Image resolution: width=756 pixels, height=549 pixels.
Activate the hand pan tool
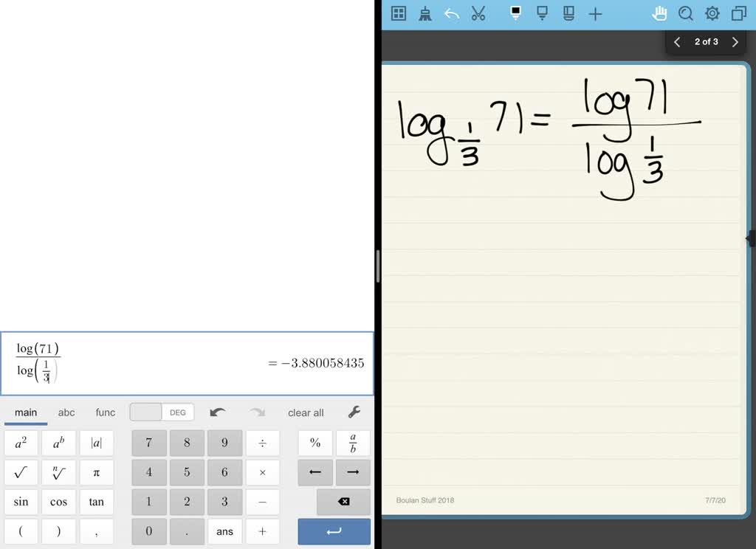pos(659,13)
